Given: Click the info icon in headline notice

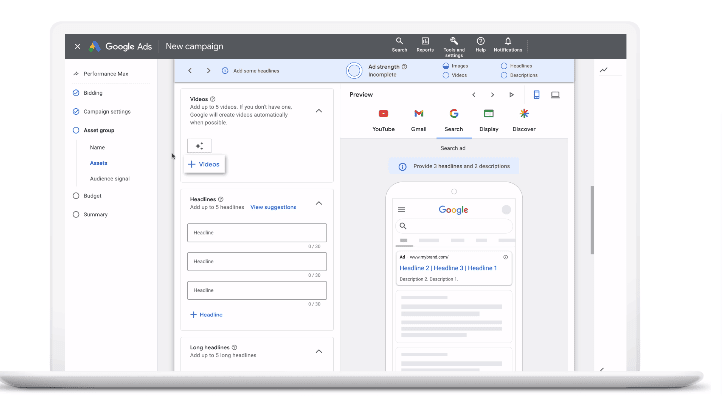Looking at the screenshot, I should pos(402,167).
